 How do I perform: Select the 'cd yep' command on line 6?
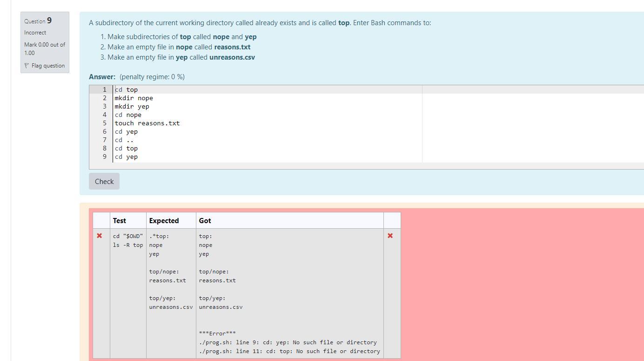coord(126,131)
